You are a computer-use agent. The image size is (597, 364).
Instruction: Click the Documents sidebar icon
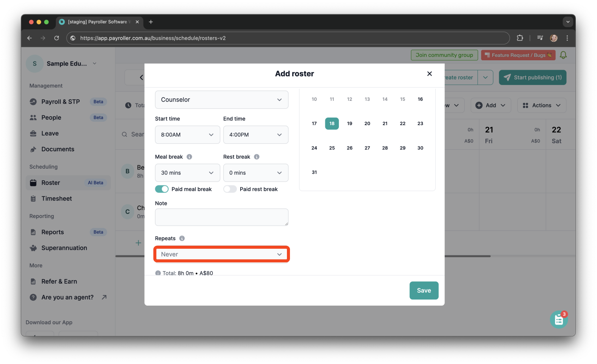click(x=33, y=149)
